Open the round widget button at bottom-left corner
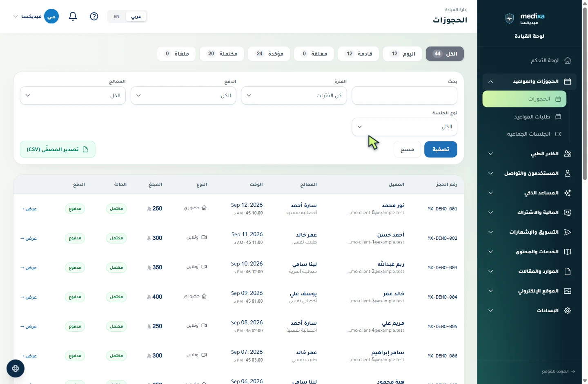Image resolution: width=588 pixels, height=384 pixels. (x=16, y=368)
